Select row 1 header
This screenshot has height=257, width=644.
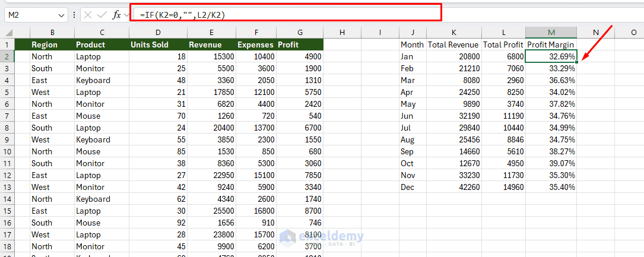pos(7,45)
